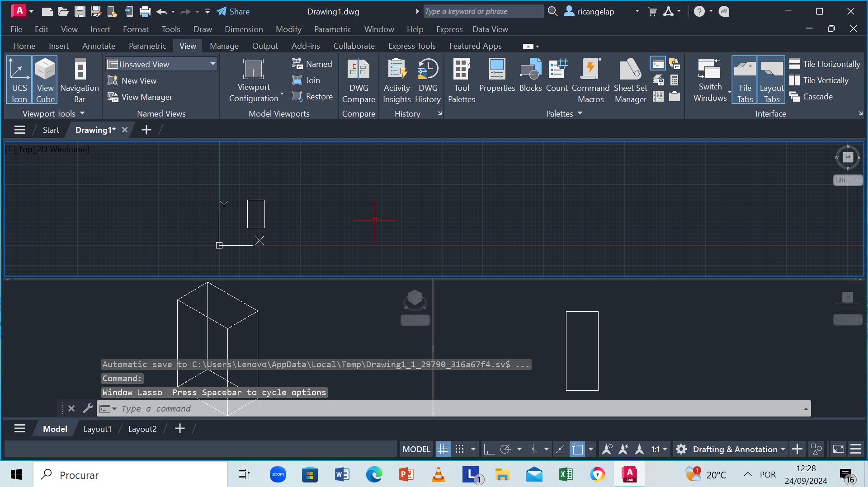868x487 pixels.
Task: Click the Cascade windows button
Action: tap(811, 96)
